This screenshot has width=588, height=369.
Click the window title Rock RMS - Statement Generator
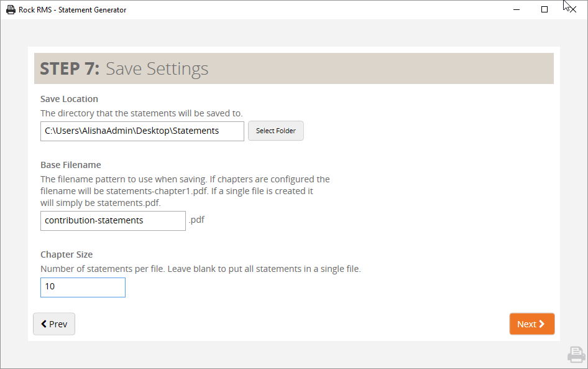click(x=72, y=10)
